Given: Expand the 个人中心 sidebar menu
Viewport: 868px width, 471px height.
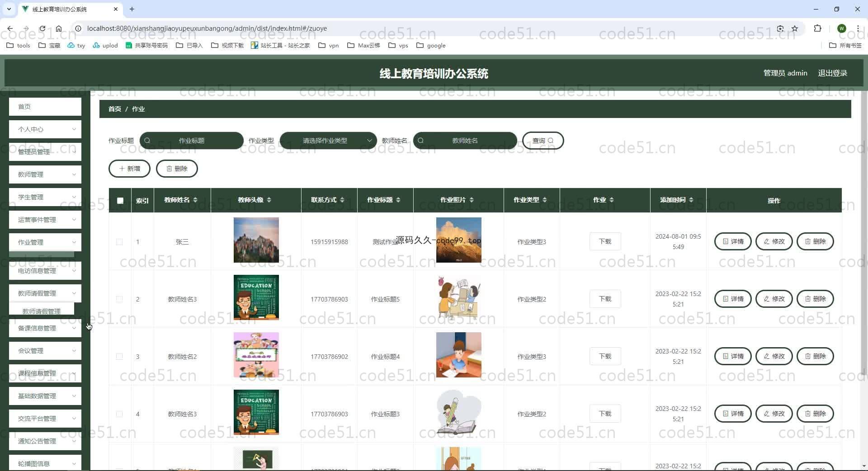Looking at the screenshot, I should point(45,129).
